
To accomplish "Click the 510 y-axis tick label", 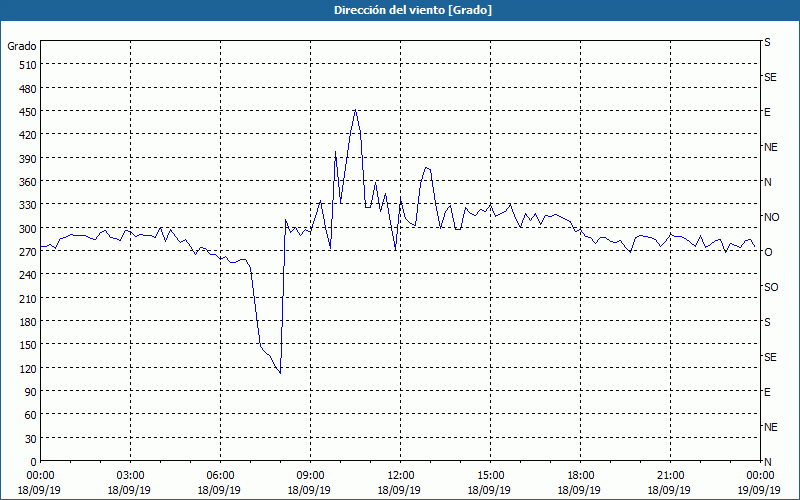I will pyautogui.click(x=28, y=65).
